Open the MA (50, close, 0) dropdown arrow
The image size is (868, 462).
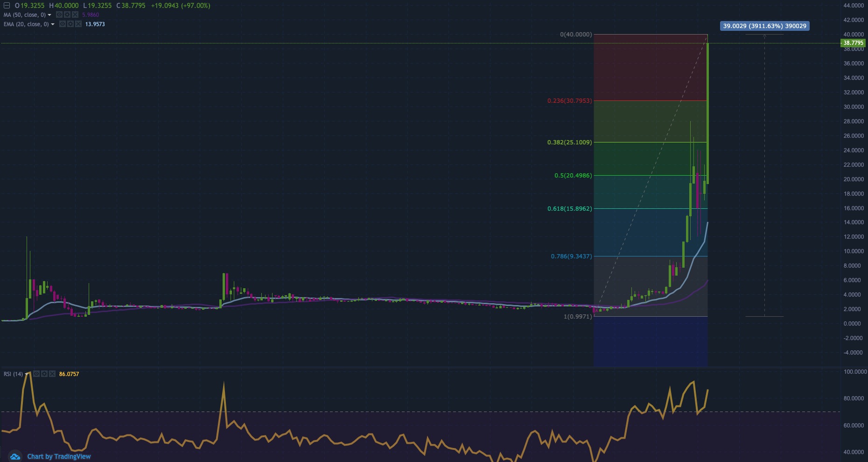pos(49,15)
